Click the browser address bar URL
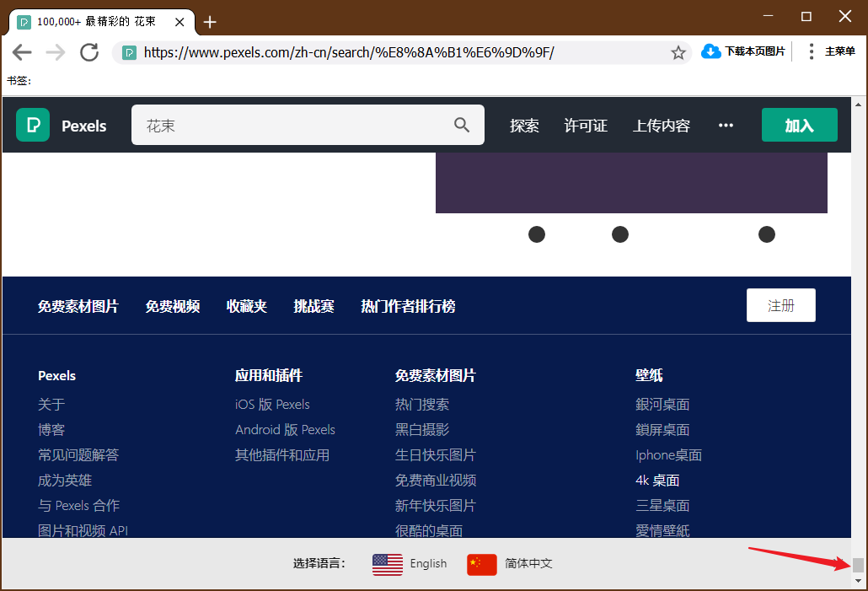This screenshot has width=868, height=591. tap(349, 52)
